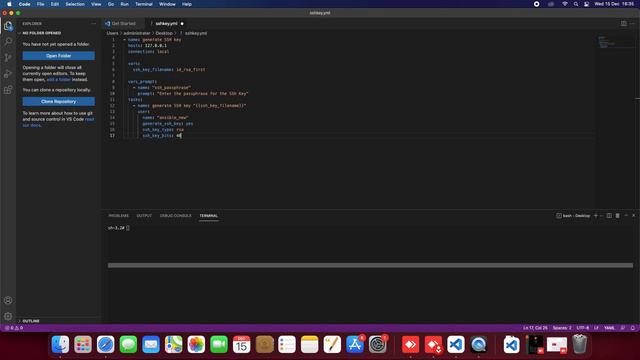Open the Manage gear icon
The height and width of the screenshot is (360, 640).
pos(8,316)
